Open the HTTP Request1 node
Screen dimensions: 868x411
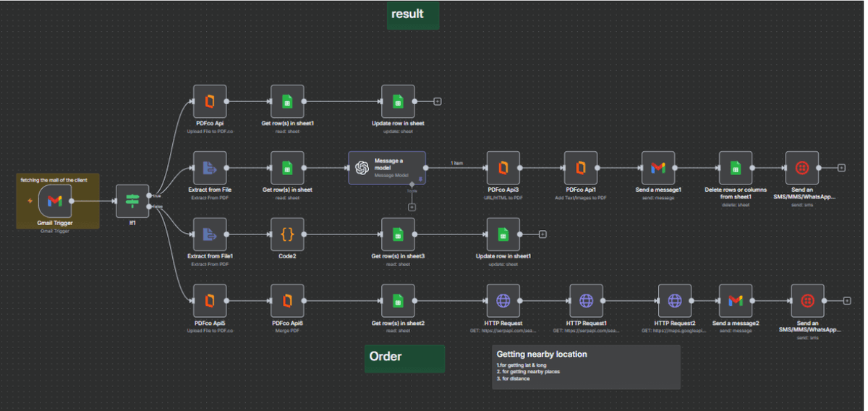[586, 301]
